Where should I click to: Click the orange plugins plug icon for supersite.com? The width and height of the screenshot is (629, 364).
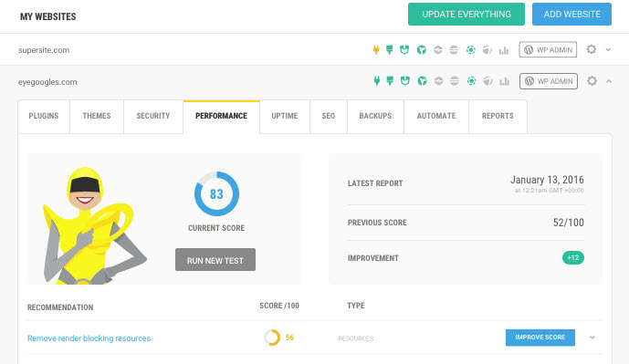click(376, 49)
